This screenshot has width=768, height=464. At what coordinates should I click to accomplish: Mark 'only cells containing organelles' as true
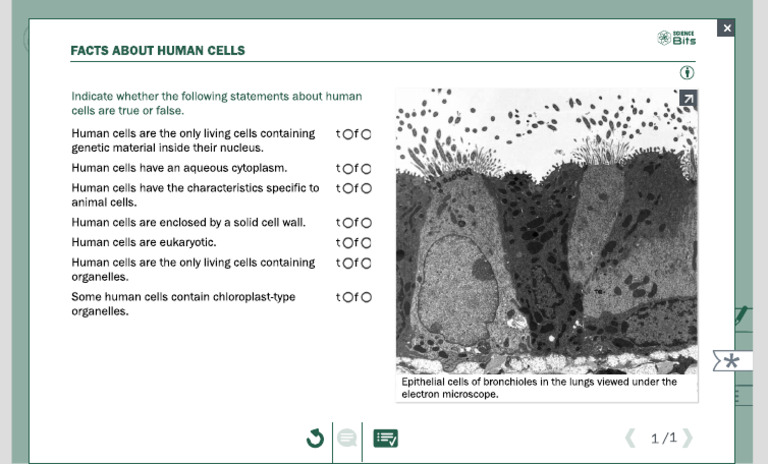[x=347, y=263]
